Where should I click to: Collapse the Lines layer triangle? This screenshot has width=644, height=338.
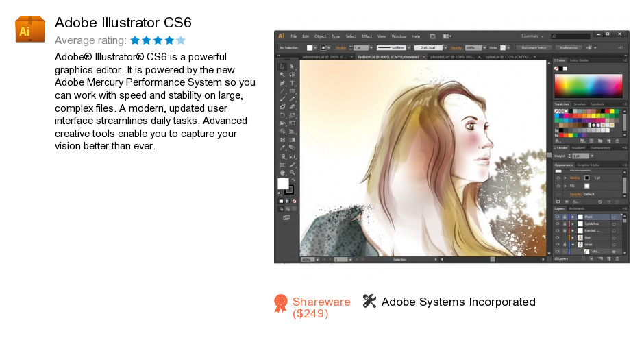tap(573, 244)
